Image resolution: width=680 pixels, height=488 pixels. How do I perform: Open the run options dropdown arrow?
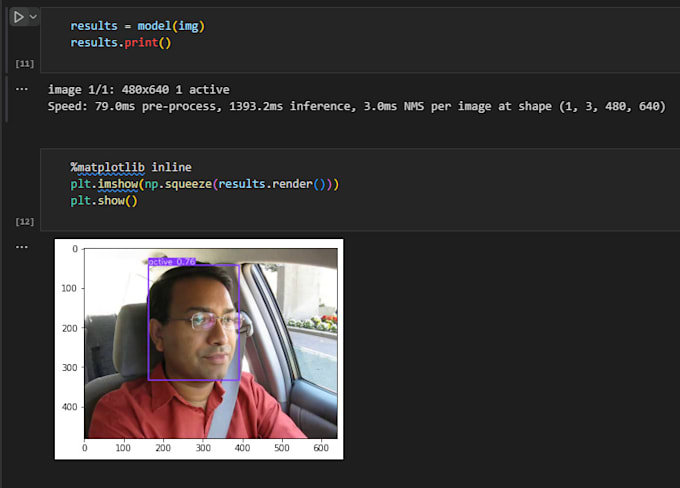coord(33,17)
